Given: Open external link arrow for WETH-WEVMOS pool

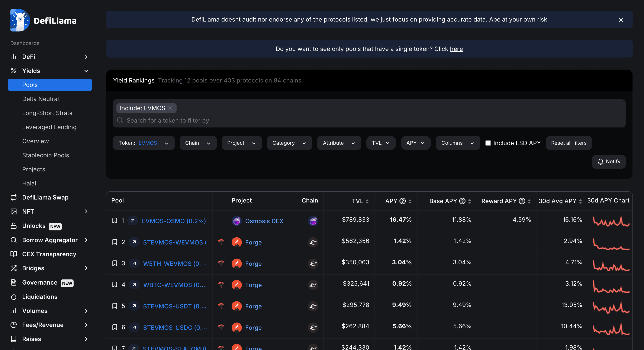Looking at the screenshot, I should point(134,263).
